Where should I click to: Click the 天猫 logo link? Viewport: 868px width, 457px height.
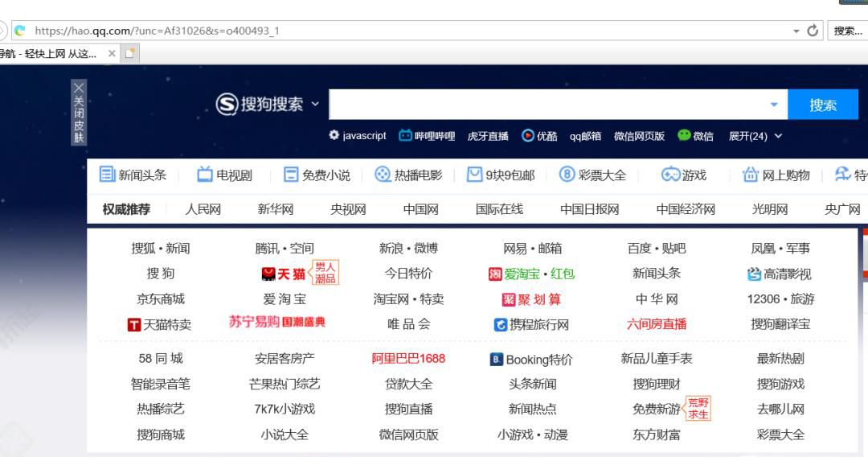pos(284,274)
